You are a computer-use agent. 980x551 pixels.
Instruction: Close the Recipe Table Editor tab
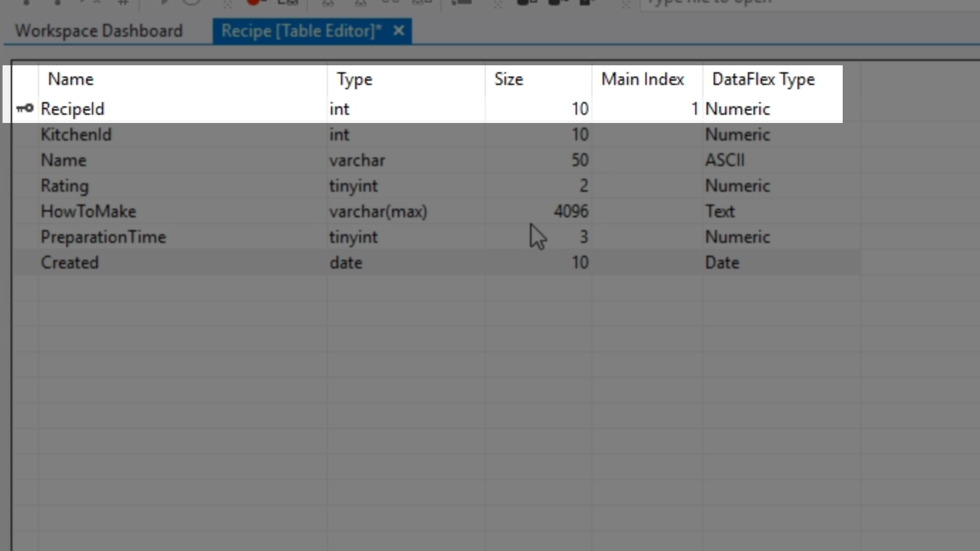click(399, 31)
